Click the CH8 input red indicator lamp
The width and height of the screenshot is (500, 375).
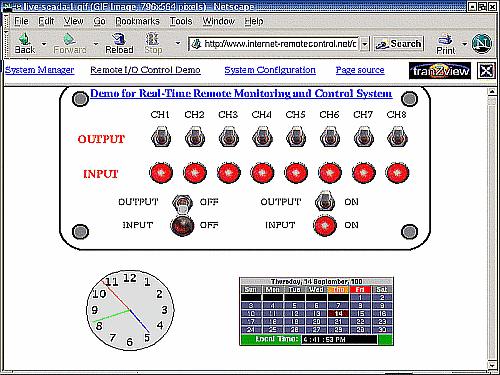(x=397, y=173)
